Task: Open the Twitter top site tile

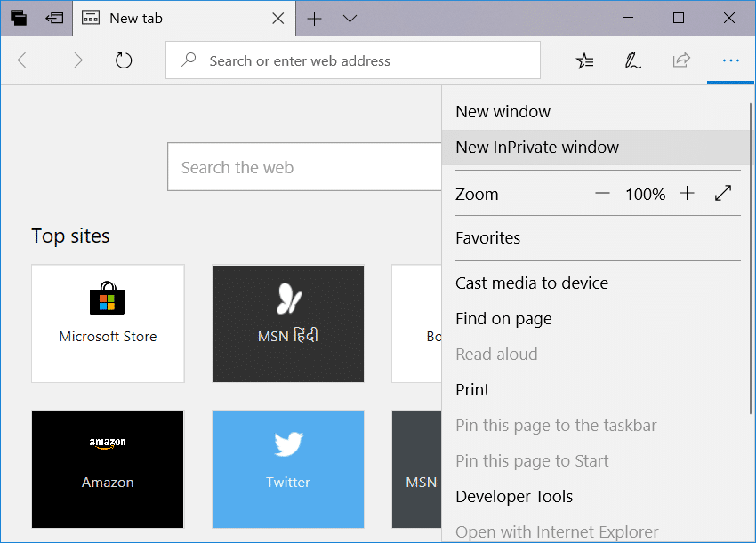Action: pos(288,469)
